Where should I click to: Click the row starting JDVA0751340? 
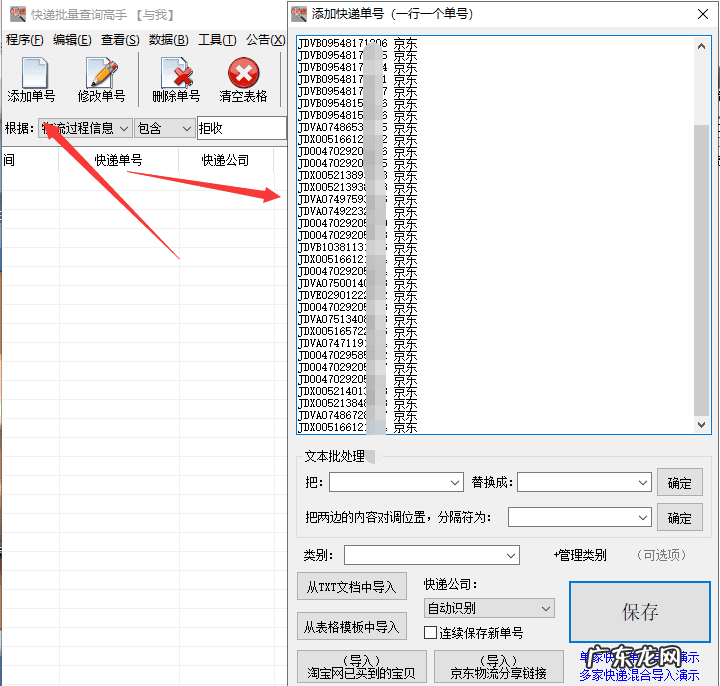358,320
